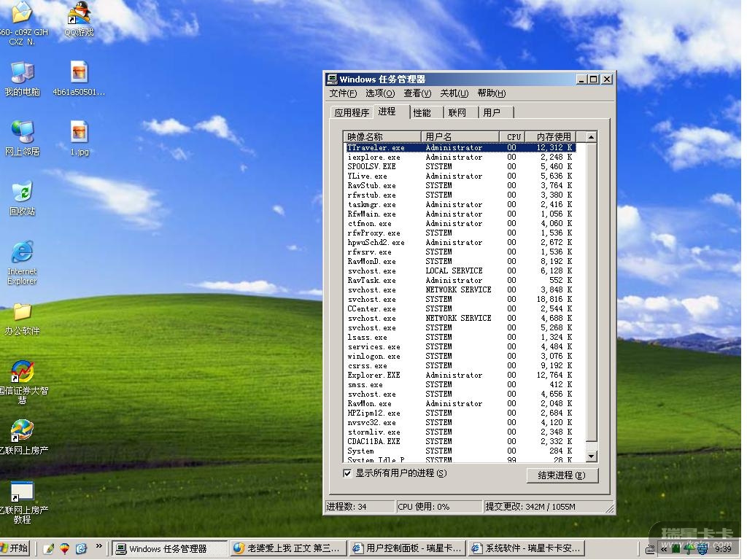This screenshot has width=747, height=560.
Task: Click the 网上邻居 network icon
Action: [x=22, y=133]
